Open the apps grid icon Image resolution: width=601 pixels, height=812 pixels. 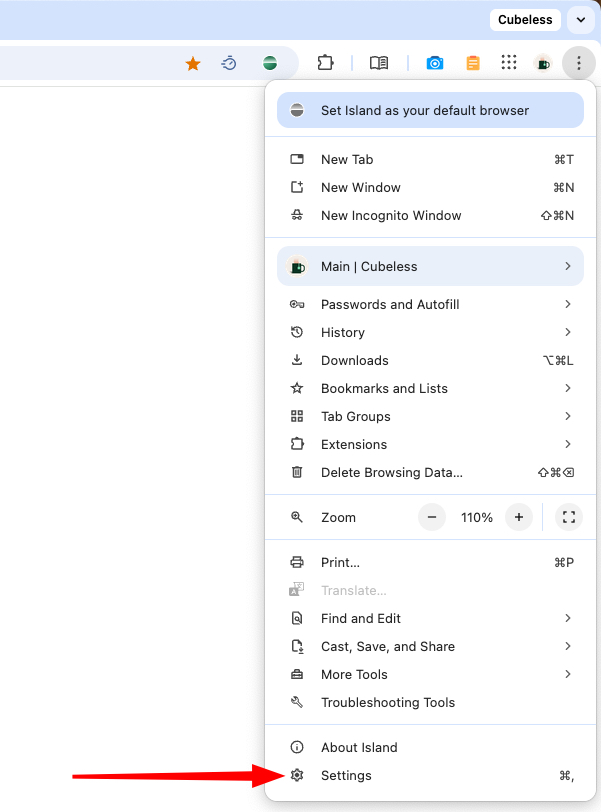pyautogui.click(x=509, y=63)
